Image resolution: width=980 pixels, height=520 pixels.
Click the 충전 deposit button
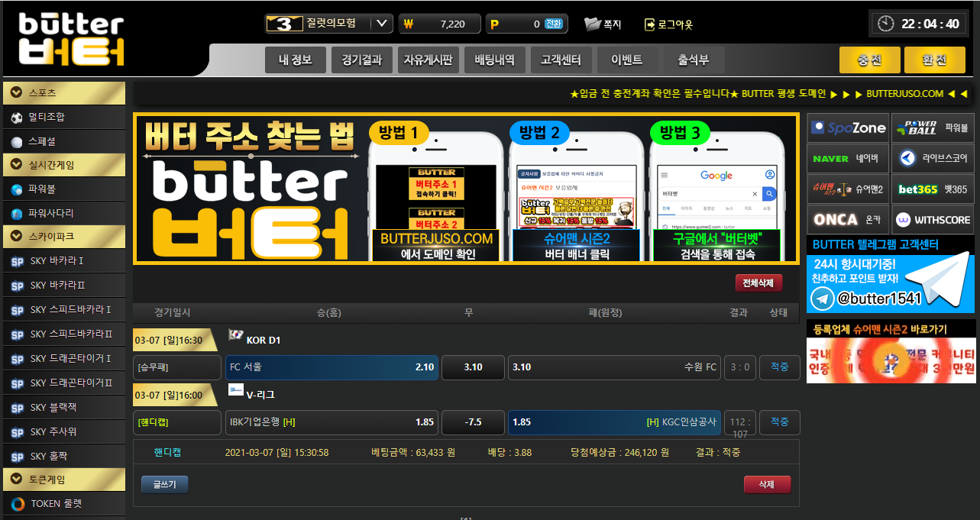pyautogui.click(x=869, y=60)
